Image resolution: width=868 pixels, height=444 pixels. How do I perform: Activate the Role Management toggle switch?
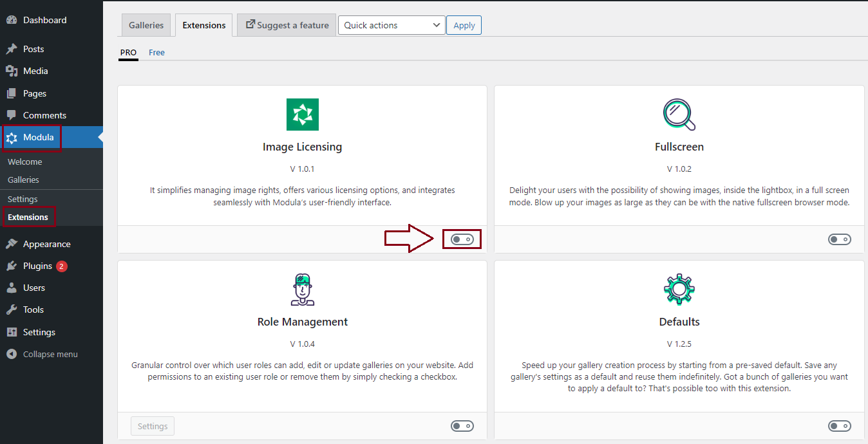(462, 426)
